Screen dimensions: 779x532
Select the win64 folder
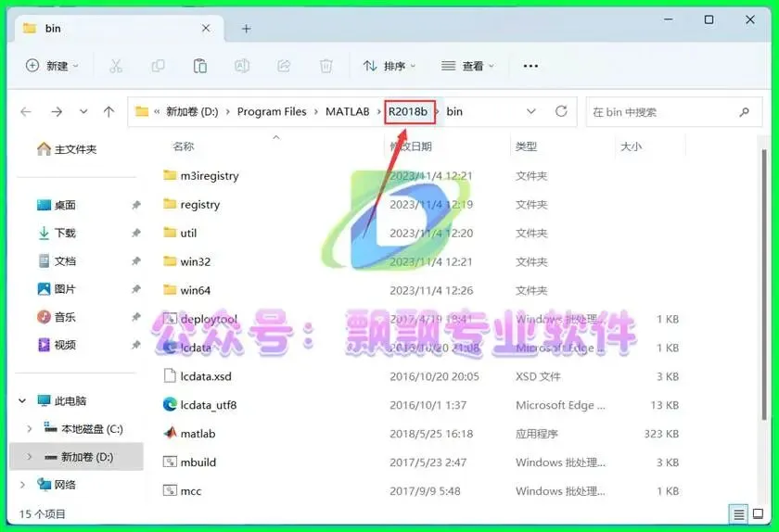pyautogui.click(x=186, y=290)
